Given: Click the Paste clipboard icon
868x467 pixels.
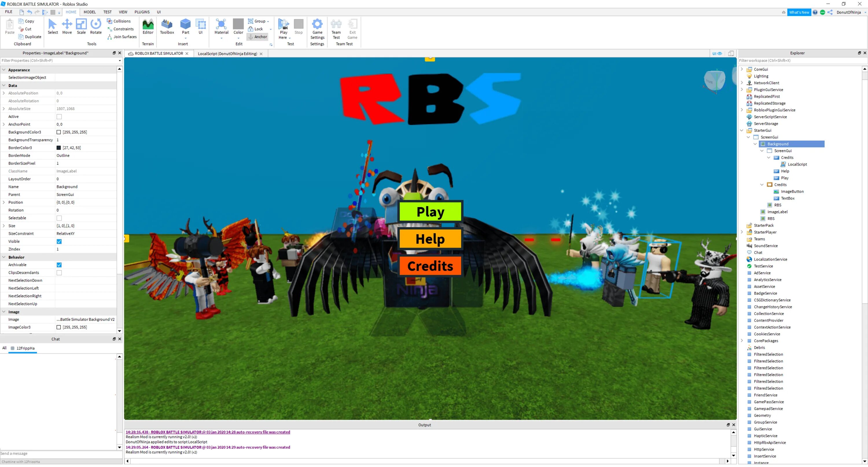Looking at the screenshot, I should (10, 26).
